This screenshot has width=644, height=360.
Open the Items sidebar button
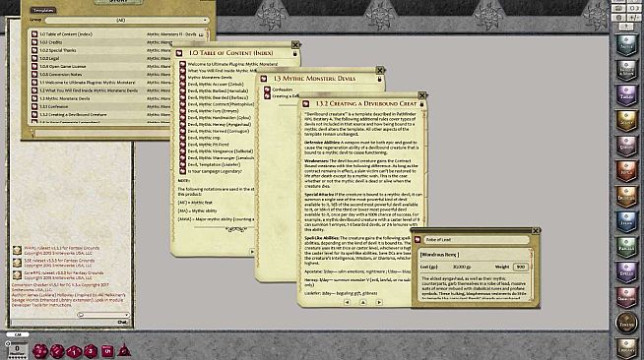point(626,221)
